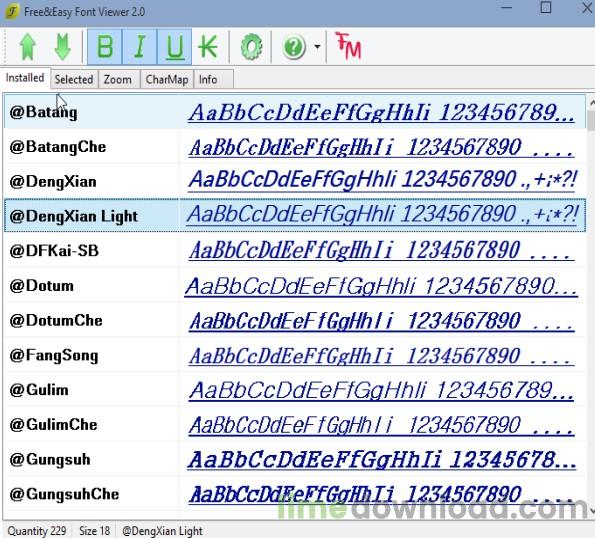This screenshot has height=538, width=595.
Task: Toggle Bold formatting button
Action: 105,47
